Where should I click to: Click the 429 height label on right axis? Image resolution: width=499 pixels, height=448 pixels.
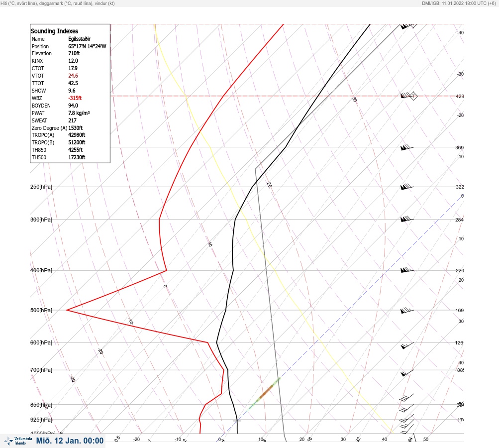(460, 96)
